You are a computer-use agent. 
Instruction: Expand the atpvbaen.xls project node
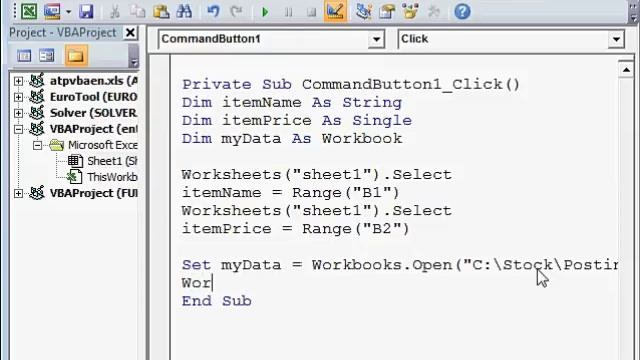click(18, 81)
